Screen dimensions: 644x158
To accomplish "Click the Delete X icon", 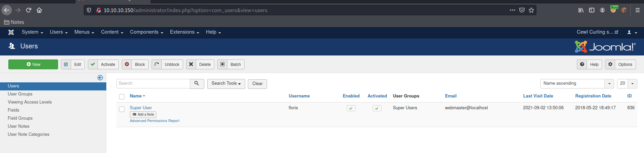I will coord(191,64).
